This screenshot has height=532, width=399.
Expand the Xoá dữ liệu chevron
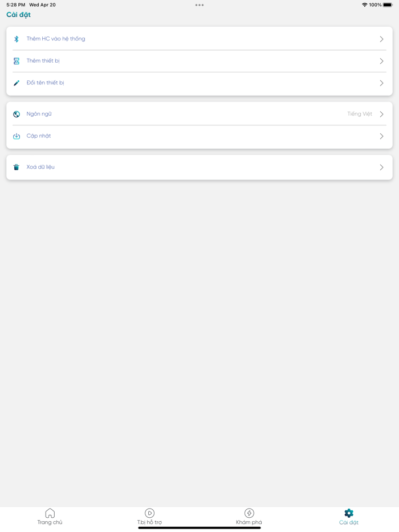point(381,167)
